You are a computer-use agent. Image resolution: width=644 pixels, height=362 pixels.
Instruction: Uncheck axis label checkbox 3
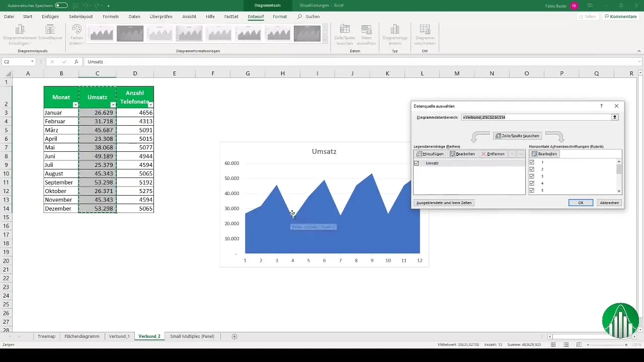pos(532,176)
